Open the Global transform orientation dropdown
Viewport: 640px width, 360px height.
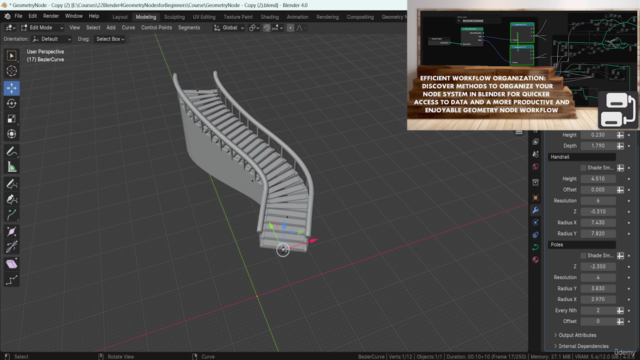(x=229, y=28)
